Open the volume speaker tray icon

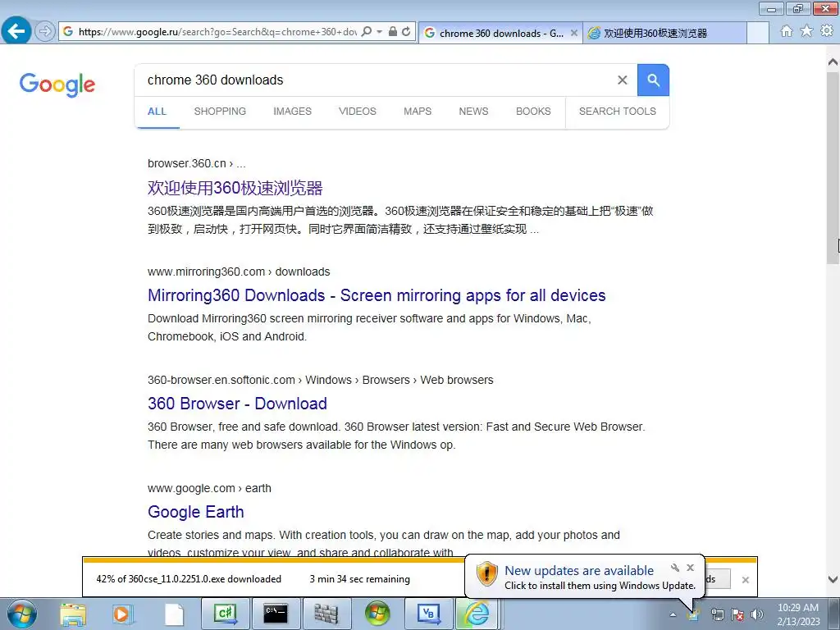[x=757, y=614]
